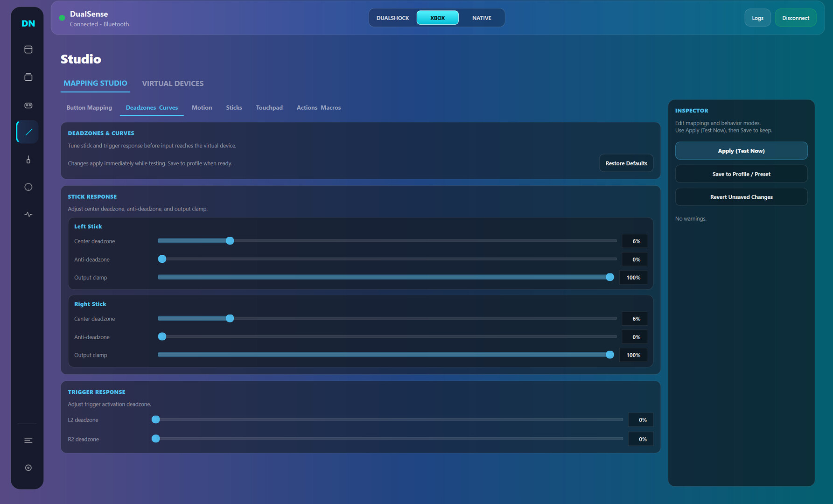Choose the Native output mode
This screenshot has width=833, height=504.
click(482, 18)
